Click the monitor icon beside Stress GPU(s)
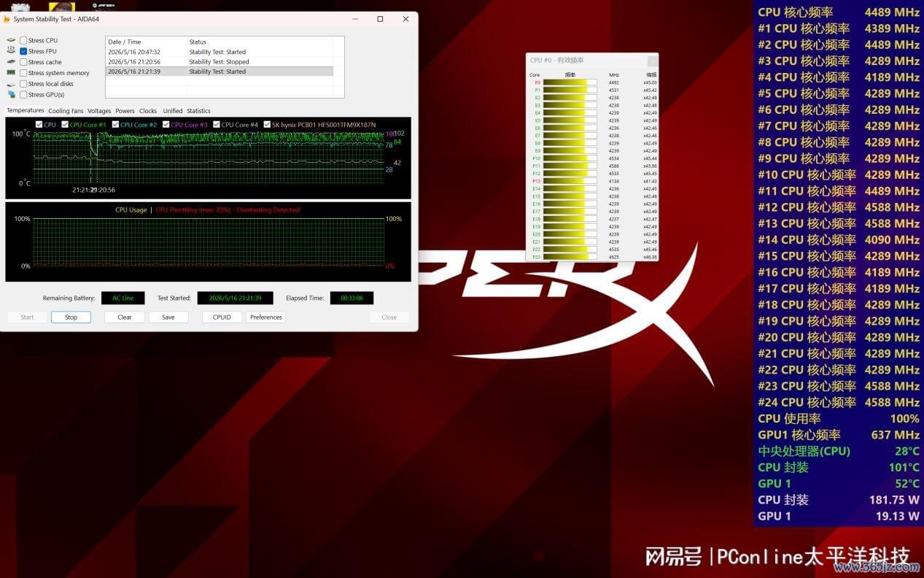Image resolution: width=924 pixels, height=578 pixels. click(x=11, y=95)
